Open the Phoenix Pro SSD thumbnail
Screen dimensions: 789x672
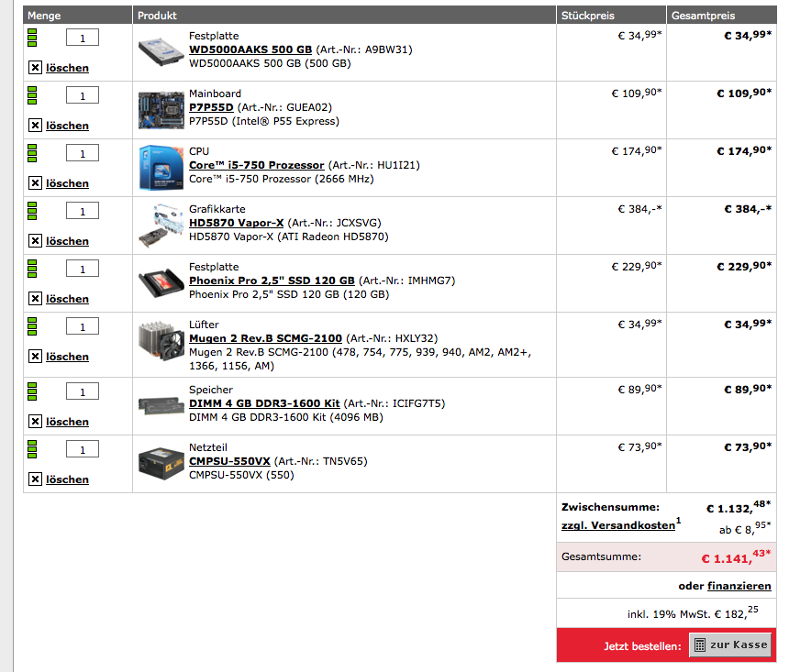[161, 283]
